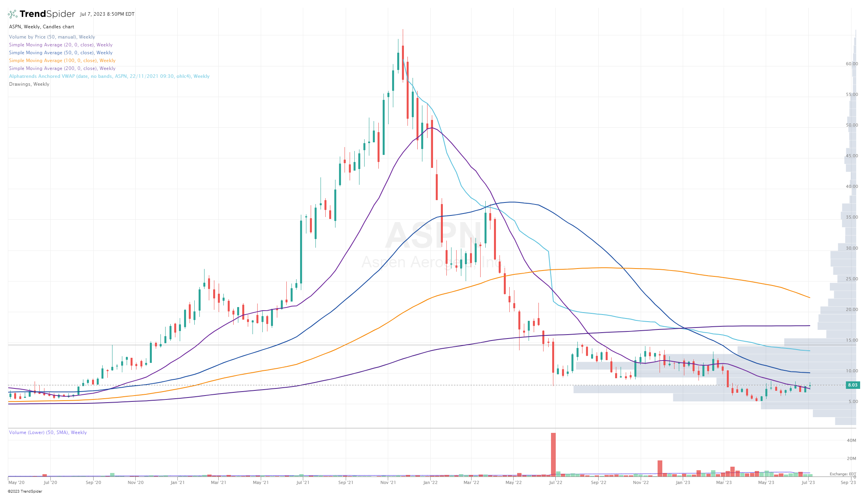Click the tallest red volume bar
This screenshot has height=495, width=868.
pyautogui.click(x=553, y=454)
